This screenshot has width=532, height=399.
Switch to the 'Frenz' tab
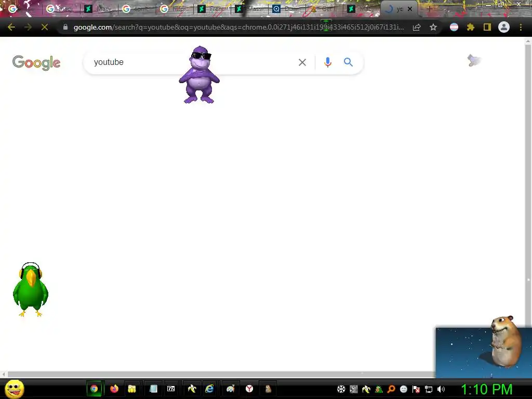[214, 9]
